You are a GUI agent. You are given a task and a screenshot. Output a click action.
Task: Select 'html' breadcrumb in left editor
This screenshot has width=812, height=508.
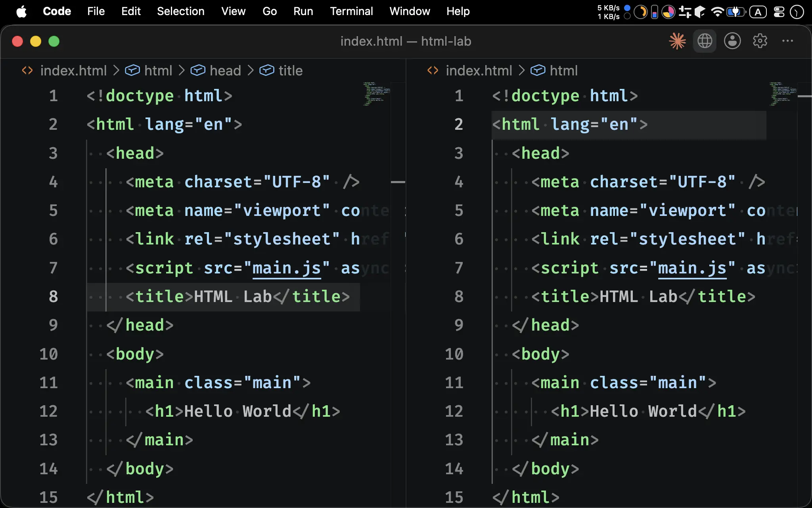point(158,71)
